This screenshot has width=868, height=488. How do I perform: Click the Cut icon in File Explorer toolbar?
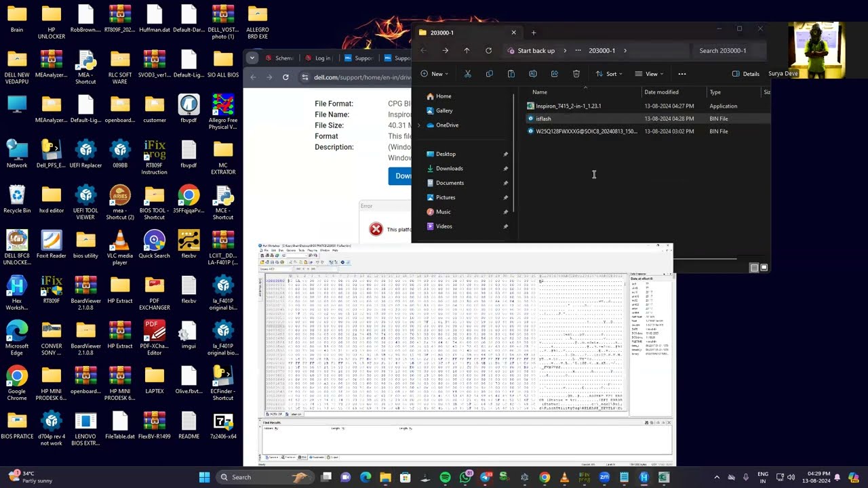(x=467, y=74)
